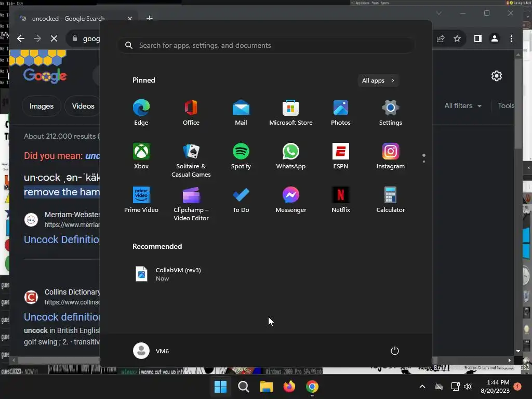Go back in Chrome browser
This screenshot has height=399, width=532.
pyautogui.click(x=21, y=38)
